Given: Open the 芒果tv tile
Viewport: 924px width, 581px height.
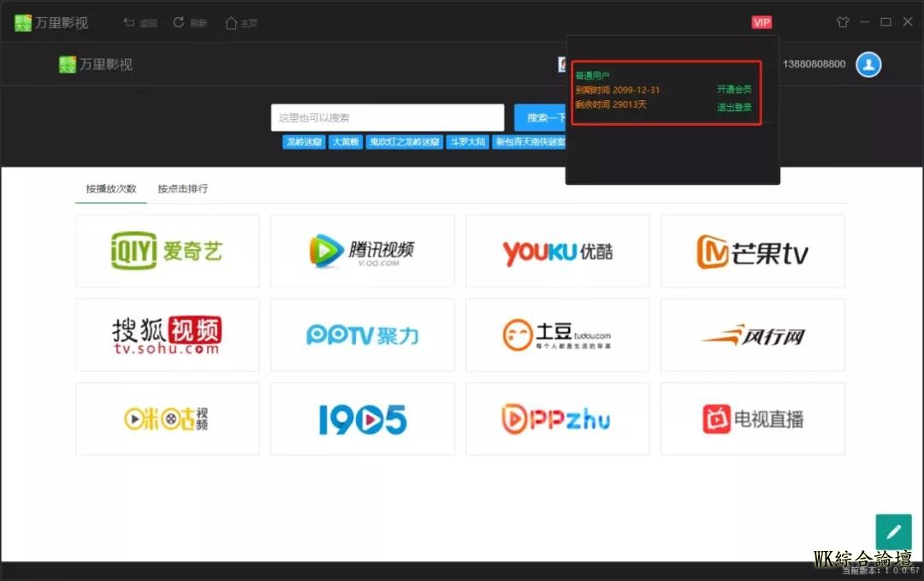Looking at the screenshot, I should (752, 251).
